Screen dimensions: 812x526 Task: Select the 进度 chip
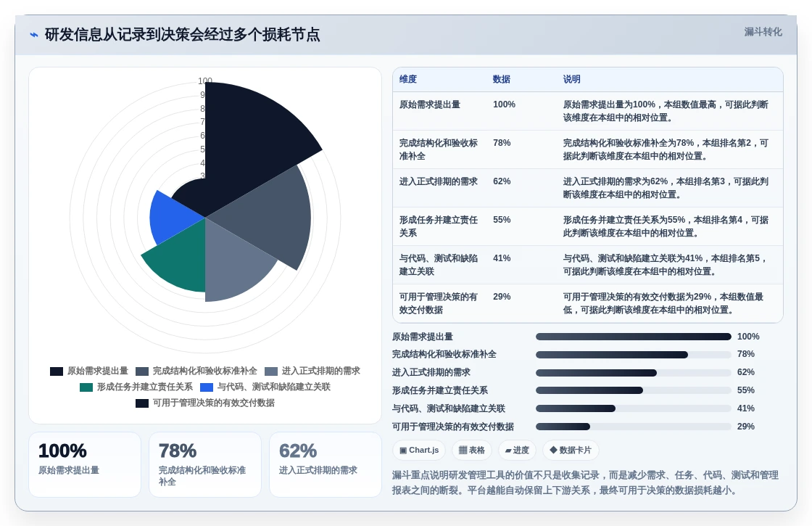517,450
